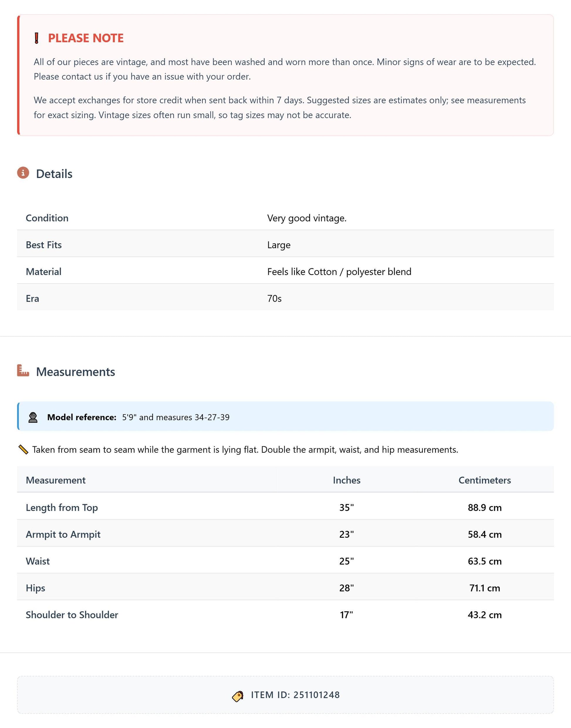Viewport: 571px width, 728px height.
Task: Click the red exclamation mark icon
Action: pyautogui.click(x=37, y=38)
